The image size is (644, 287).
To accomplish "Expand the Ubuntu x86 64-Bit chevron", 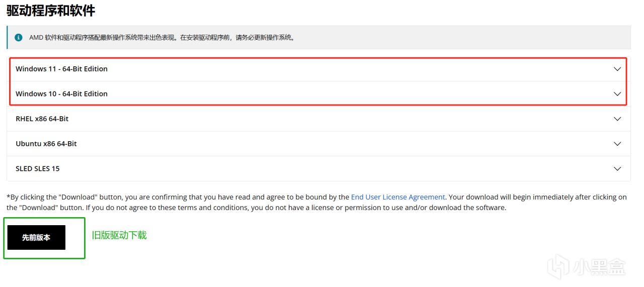I will [617, 144].
